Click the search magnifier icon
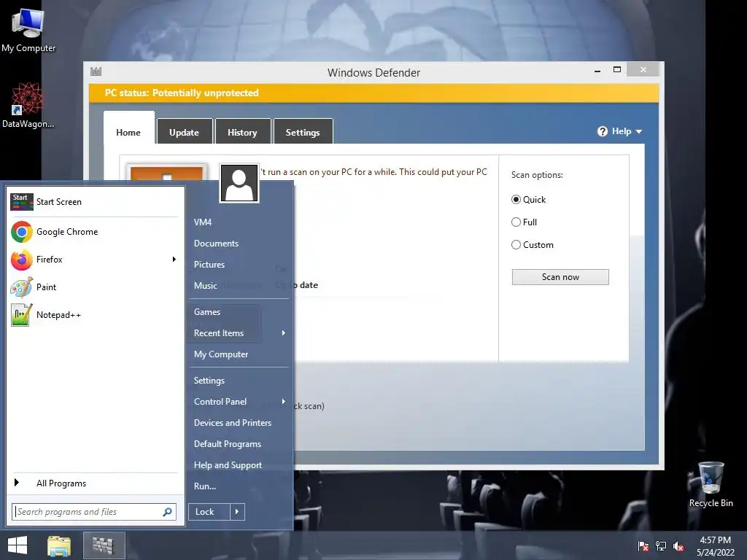This screenshot has height=560, width=747. pos(167,512)
